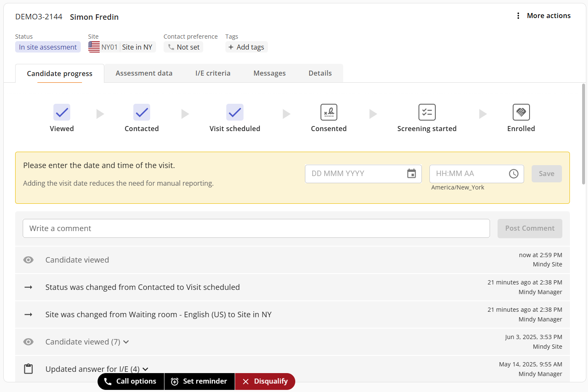Click the In site assessment status badge
Image resolution: width=588 pixels, height=392 pixels.
[48, 47]
